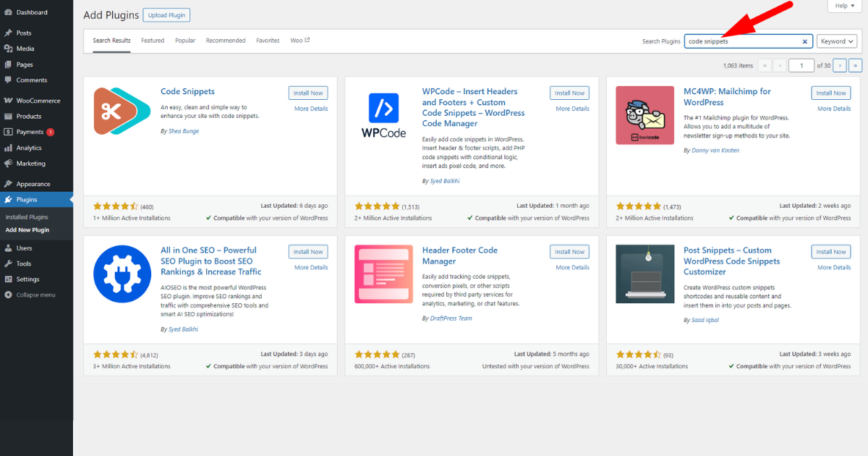Image resolution: width=868 pixels, height=456 pixels.
Task: Click the Search Plugins input field
Action: click(x=749, y=41)
